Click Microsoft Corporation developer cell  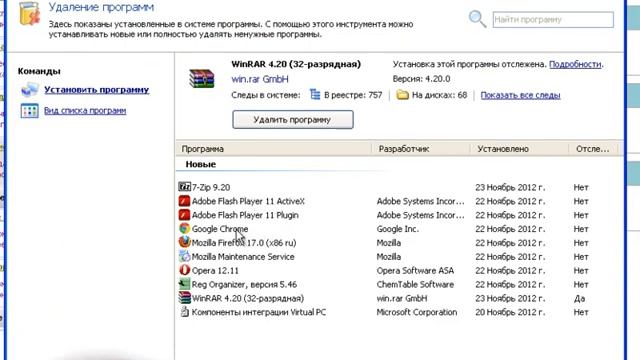point(417,312)
